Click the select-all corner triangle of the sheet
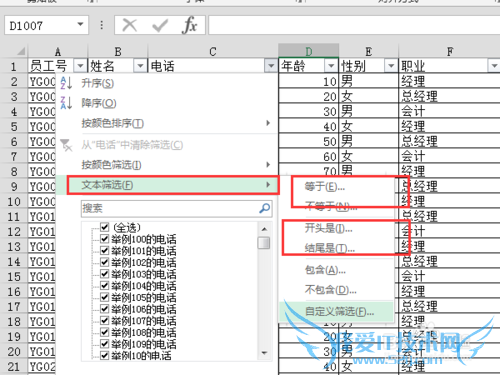The height and width of the screenshot is (375, 500). point(21,51)
